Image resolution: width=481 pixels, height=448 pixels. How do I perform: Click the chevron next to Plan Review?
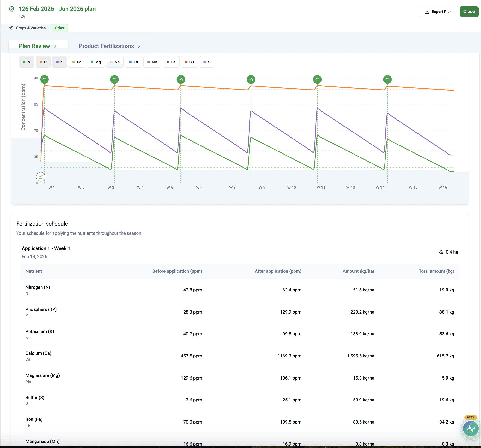55,46
